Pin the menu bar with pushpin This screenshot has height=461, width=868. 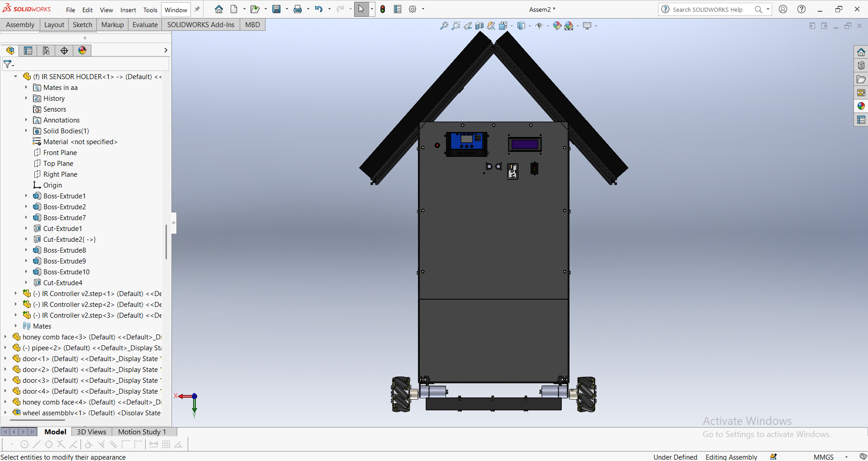click(197, 9)
